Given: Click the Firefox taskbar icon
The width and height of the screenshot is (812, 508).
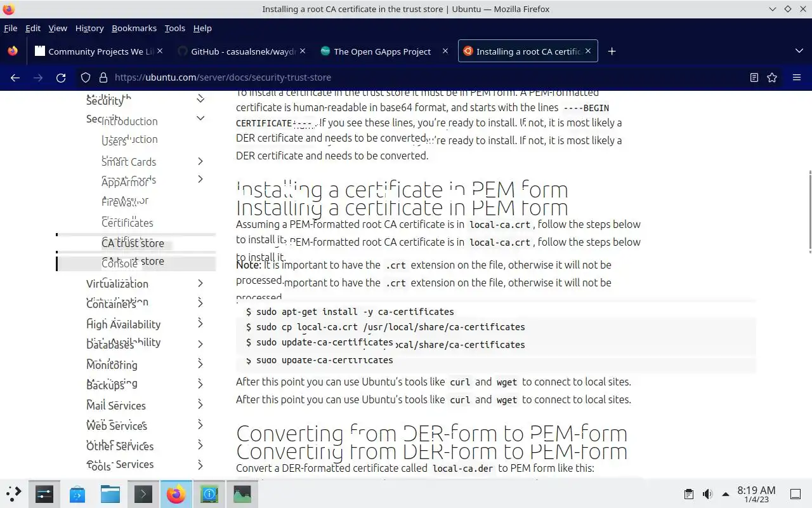Looking at the screenshot, I should point(176,493).
